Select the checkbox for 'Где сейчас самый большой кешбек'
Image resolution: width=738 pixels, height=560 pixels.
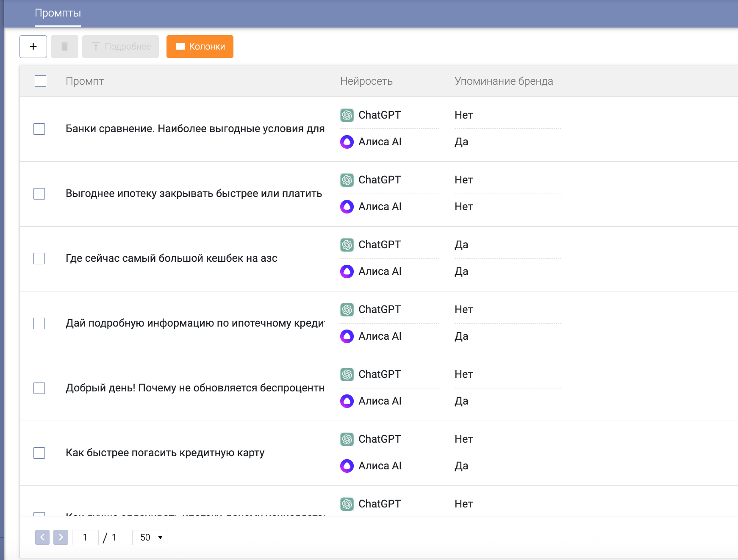pos(39,258)
